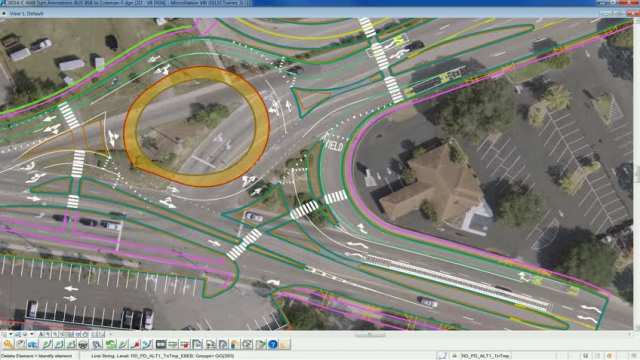The image size is (640, 360).
Task: Click the dark printer-like toolbar icon
Action: click(83, 344)
